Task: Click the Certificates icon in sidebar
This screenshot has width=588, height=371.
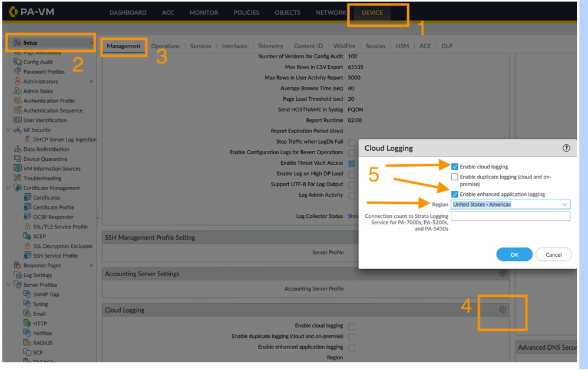Action: click(27, 197)
